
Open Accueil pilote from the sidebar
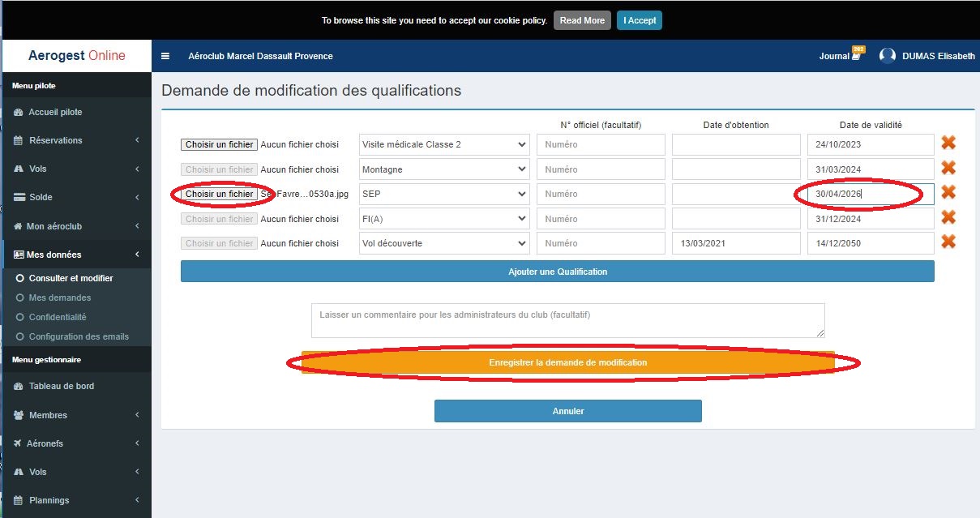click(x=55, y=112)
